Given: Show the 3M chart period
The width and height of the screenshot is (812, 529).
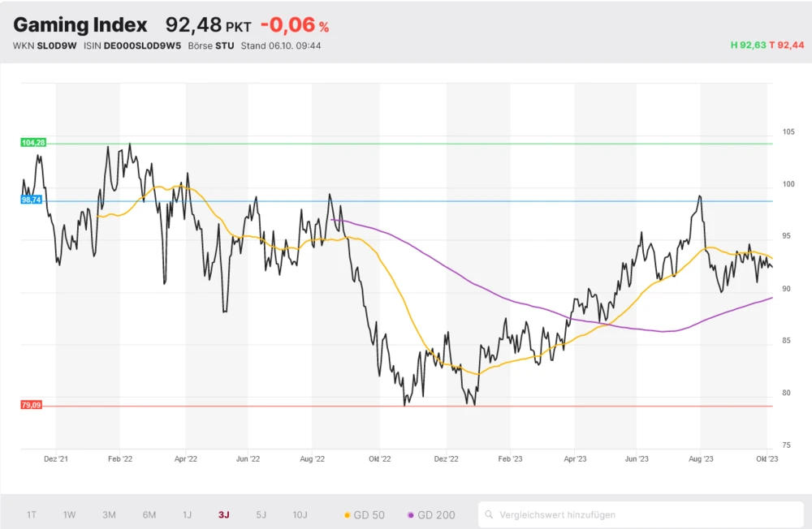Looking at the screenshot, I should (109, 514).
